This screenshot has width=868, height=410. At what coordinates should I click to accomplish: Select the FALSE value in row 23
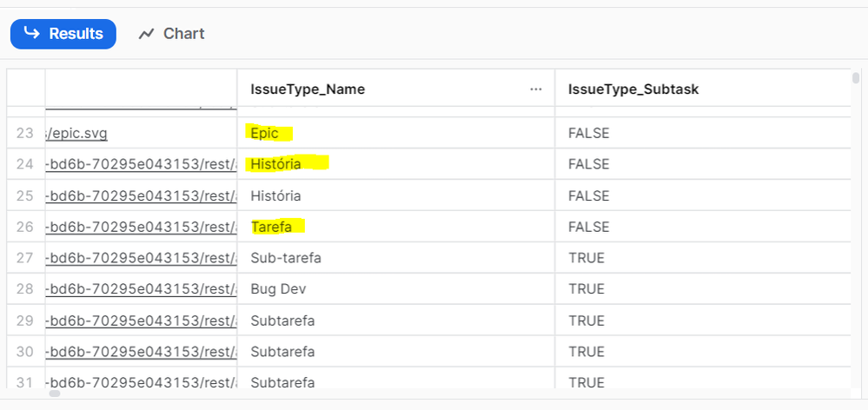588,134
